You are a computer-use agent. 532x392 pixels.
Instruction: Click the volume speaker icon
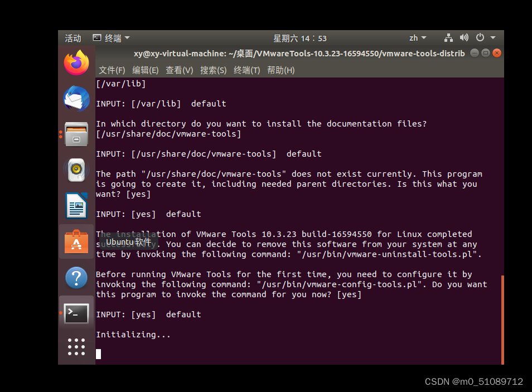click(x=464, y=38)
